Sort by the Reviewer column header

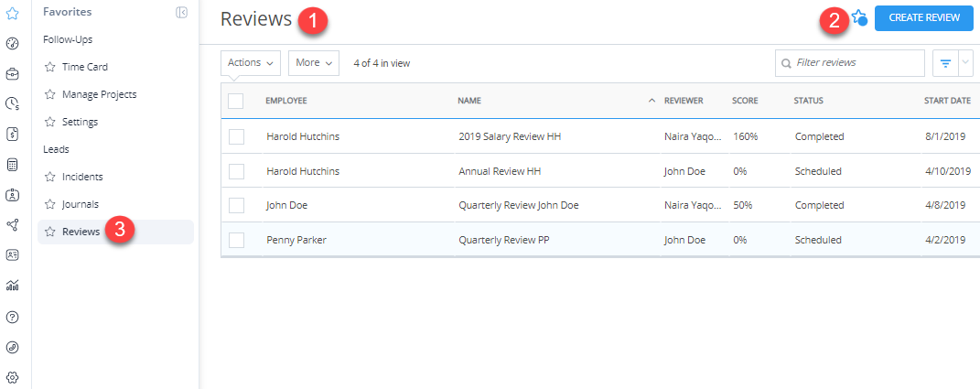[684, 101]
